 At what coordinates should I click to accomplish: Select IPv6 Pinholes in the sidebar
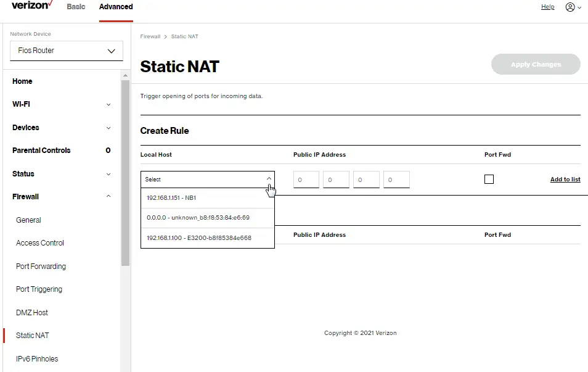tap(36, 358)
